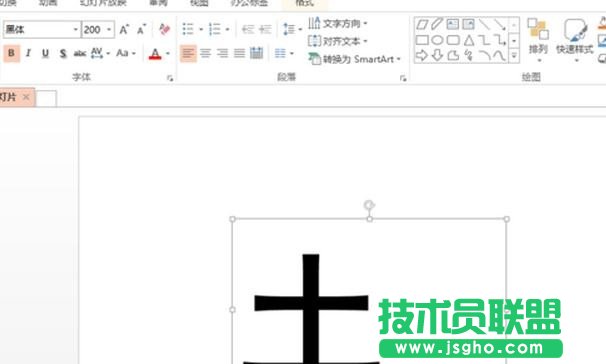
Task: Justify the text
Action: [239, 53]
